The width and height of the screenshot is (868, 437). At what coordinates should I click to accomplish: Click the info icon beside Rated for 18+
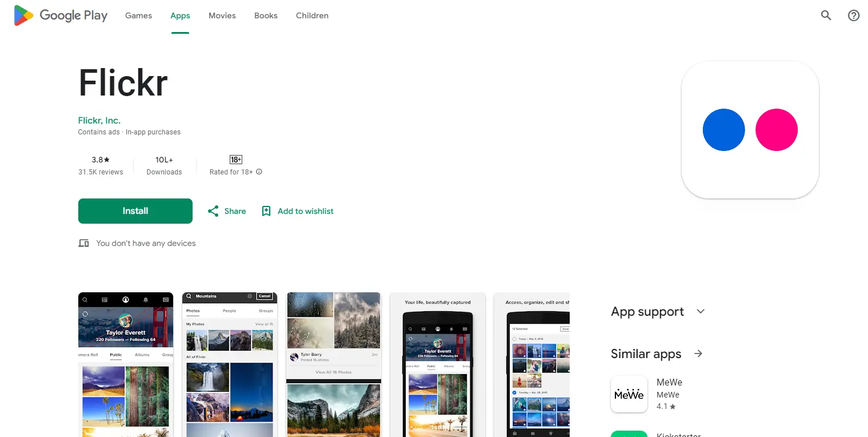[259, 172]
